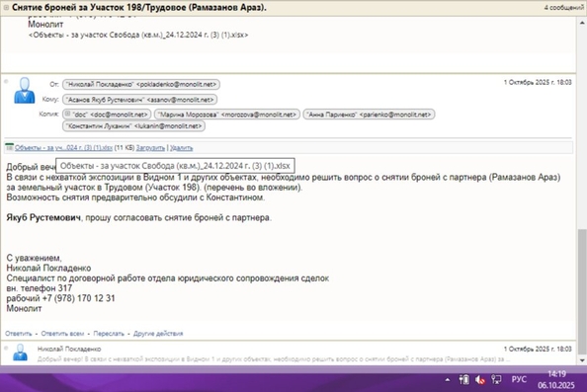The width and height of the screenshot is (587, 392).
Task: Show hidden system tray icons
Action: [x=448, y=379]
